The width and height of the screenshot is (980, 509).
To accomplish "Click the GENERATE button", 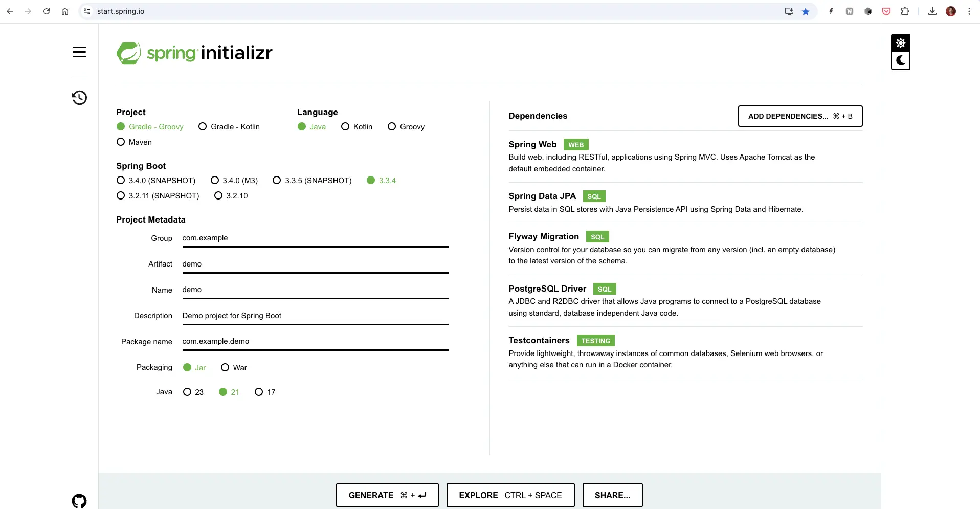I will coord(387,495).
